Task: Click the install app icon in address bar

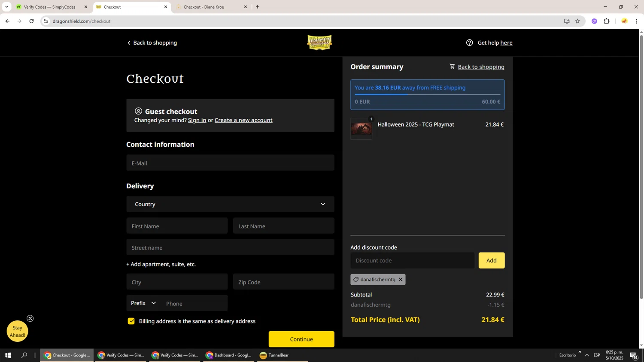Action: [567, 21]
